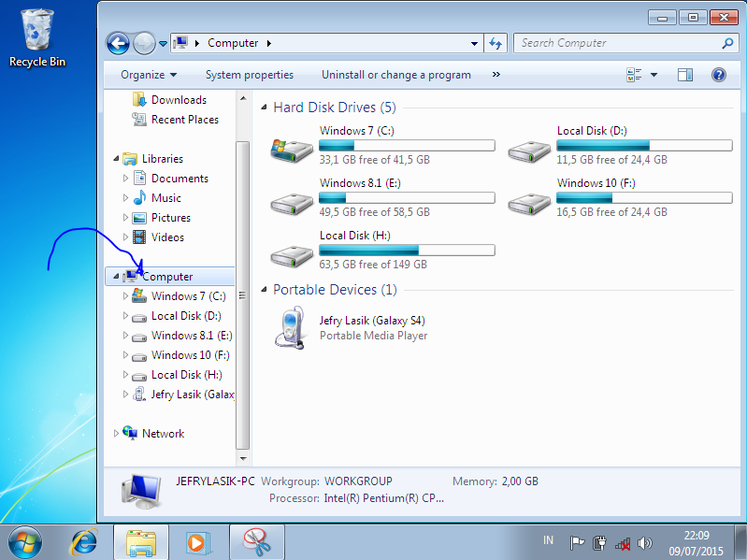Click navigation pane scroll up arrow
The height and width of the screenshot is (560, 747).
[243, 98]
